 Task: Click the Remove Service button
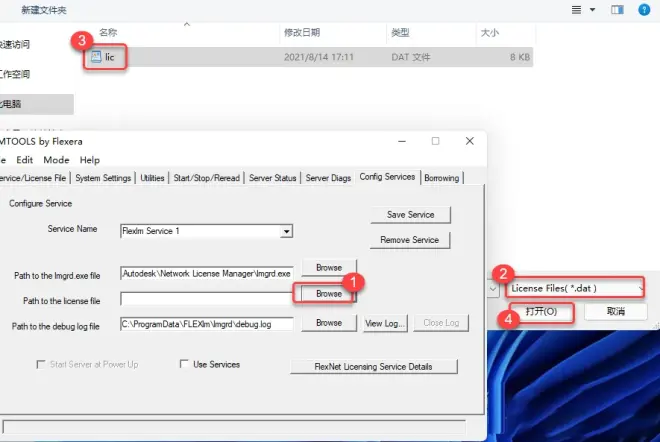tap(410, 240)
